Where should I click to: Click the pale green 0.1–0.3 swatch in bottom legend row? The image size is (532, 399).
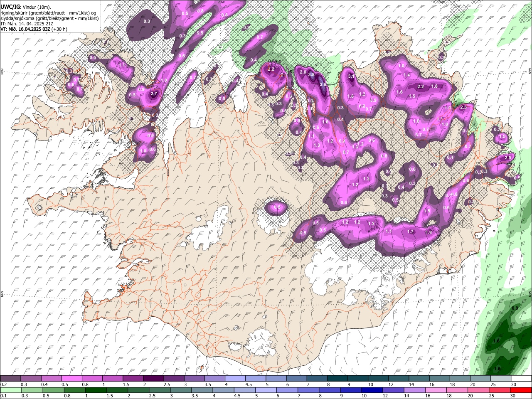click(x=11, y=390)
